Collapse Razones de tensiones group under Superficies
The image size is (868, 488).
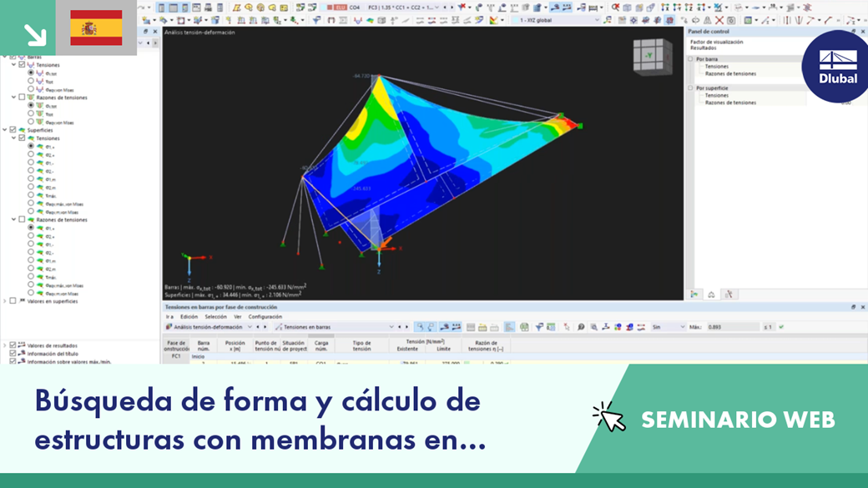coord(14,219)
